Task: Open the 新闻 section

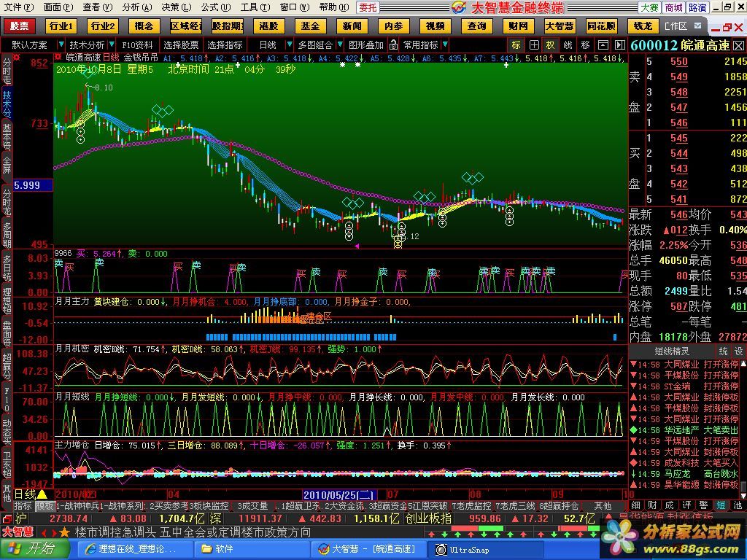Action: click(x=352, y=26)
